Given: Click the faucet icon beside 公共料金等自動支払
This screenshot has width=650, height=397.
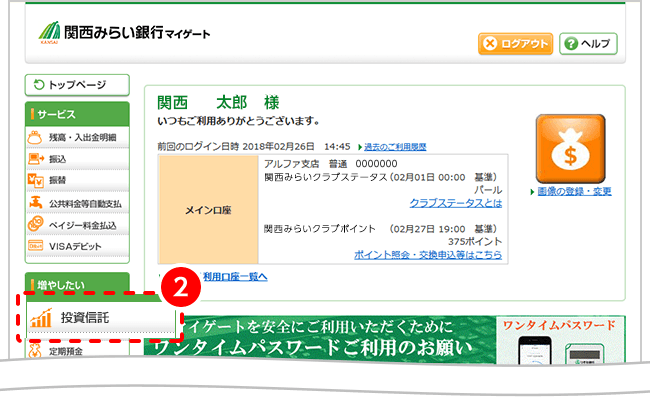Looking at the screenshot, I should [x=36, y=203].
